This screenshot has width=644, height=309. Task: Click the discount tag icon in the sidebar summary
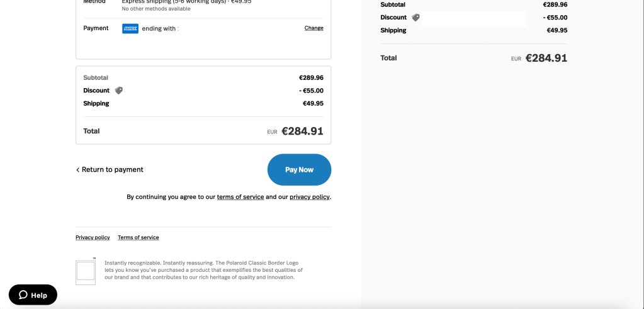point(415,18)
